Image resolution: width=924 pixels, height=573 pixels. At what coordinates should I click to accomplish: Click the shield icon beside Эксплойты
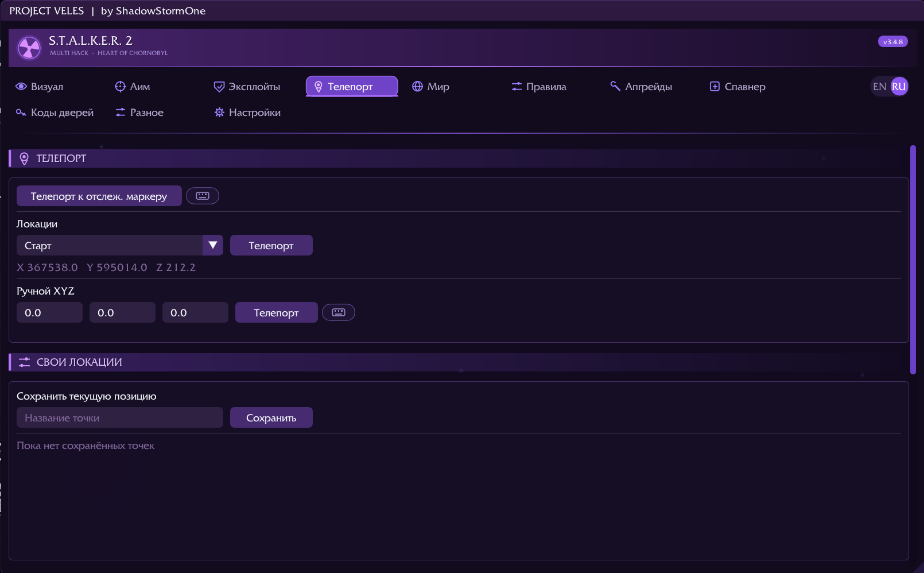(219, 87)
